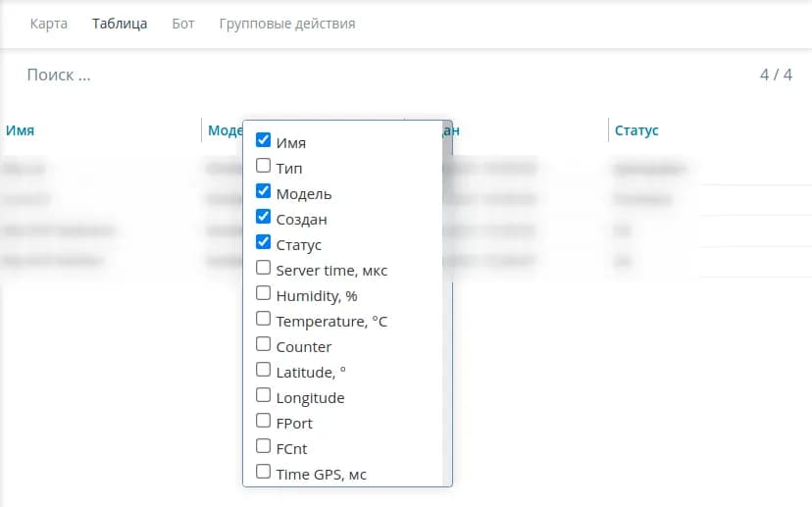This screenshot has width=812, height=507.
Task: Enable the Server time, мкс checkbox
Action: (263, 268)
